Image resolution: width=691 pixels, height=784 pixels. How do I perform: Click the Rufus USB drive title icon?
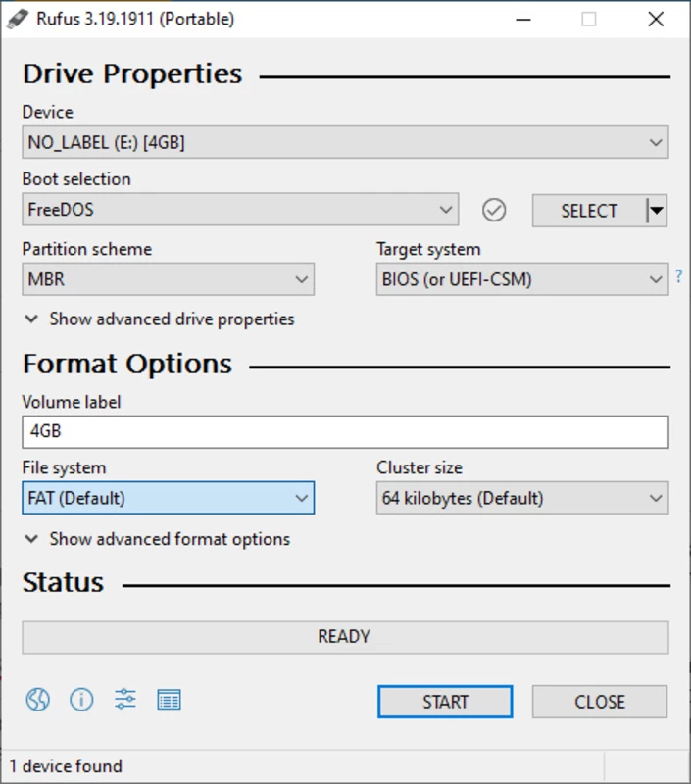coord(18,19)
